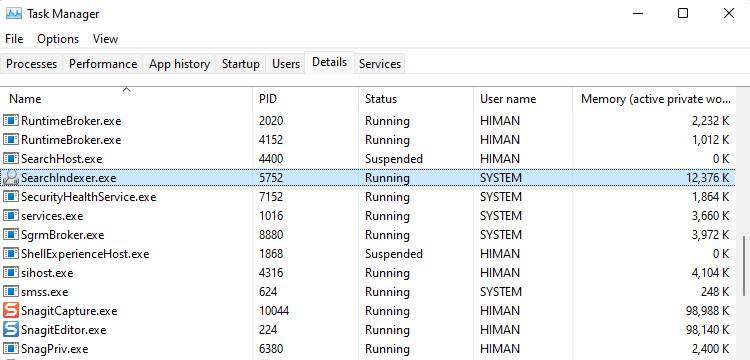Switch to the Processes tab
This screenshot has height=360, width=750.
click(32, 64)
